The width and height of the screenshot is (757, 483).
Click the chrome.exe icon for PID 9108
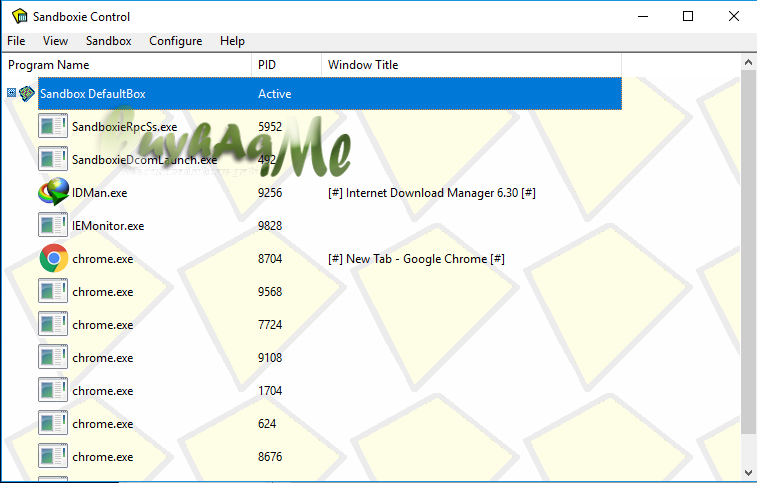(x=53, y=357)
